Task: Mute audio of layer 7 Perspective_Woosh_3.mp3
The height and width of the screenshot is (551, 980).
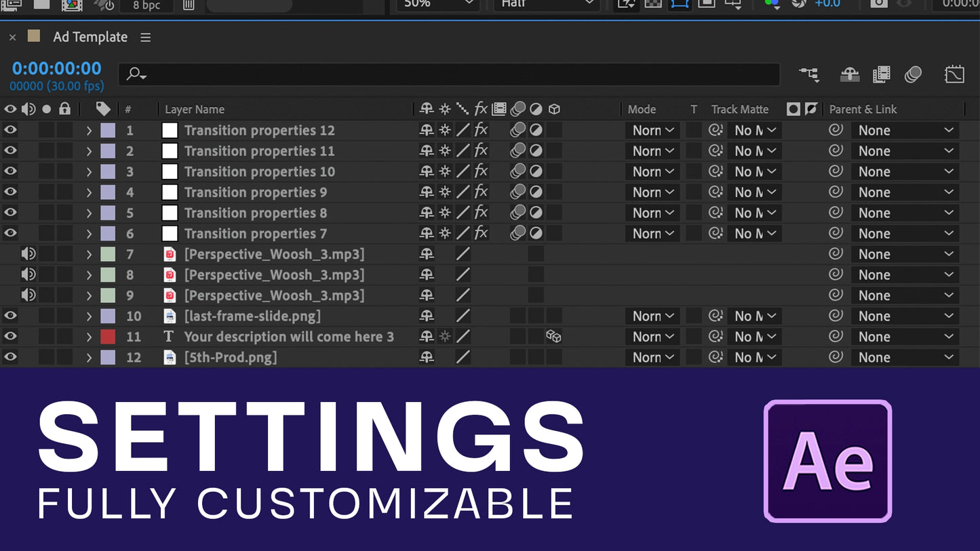Action: click(28, 254)
